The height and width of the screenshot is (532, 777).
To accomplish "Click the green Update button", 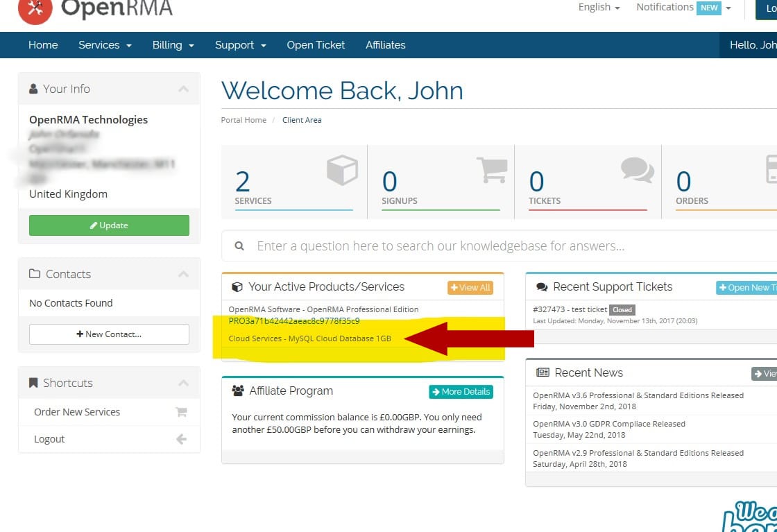I will point(109,225).
